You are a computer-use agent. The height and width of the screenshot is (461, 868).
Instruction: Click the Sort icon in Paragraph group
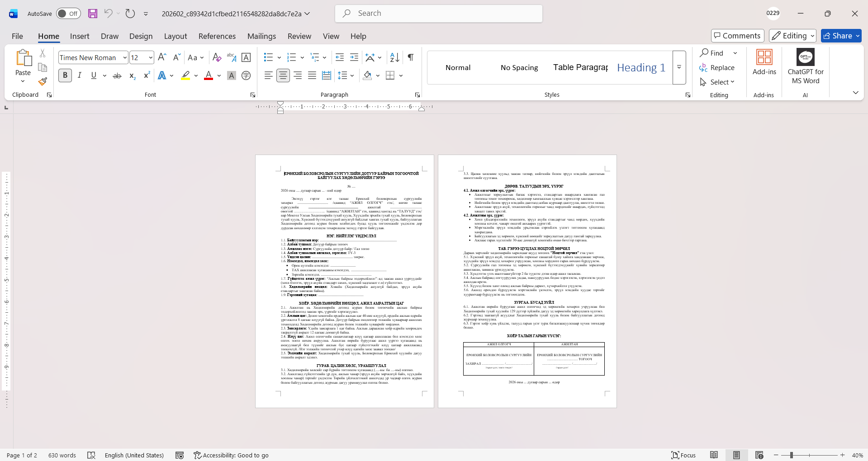tap(394, 57)
